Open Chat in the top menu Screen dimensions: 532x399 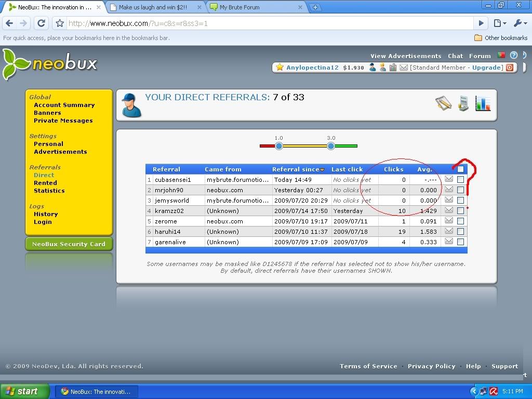(455, 56)
